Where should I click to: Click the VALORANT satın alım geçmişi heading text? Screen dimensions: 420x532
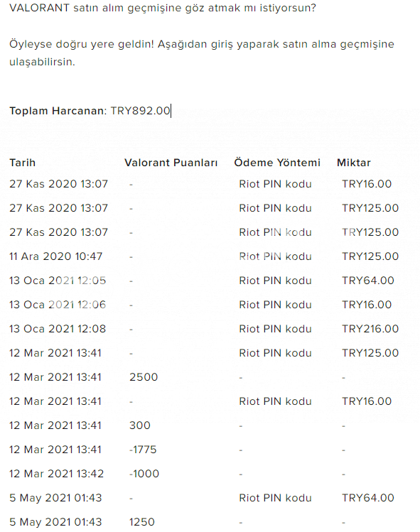point(163,8)
